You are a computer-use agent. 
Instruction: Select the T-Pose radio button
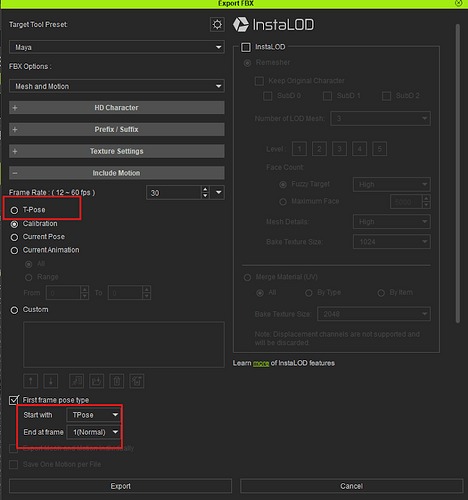point(14,210)
